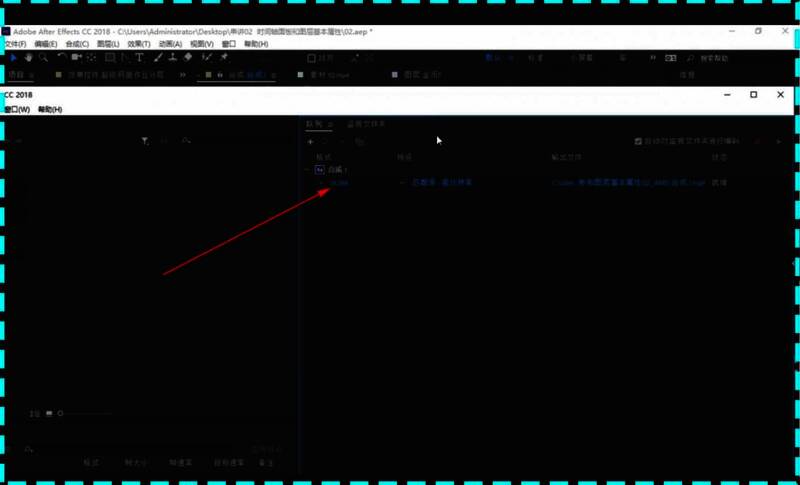Select the Horizontal Type tool
The width and height of the screenshot is (800, 485).
pyautogui.click(x=141, y=58)
